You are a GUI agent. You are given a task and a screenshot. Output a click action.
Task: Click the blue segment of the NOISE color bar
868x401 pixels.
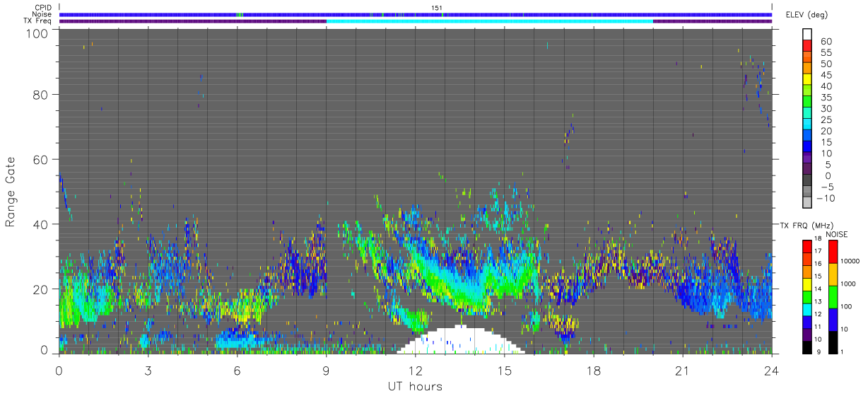coord(833,319)
